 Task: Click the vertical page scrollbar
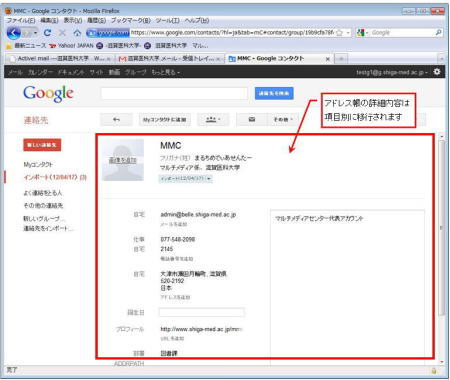pos(442,228)
